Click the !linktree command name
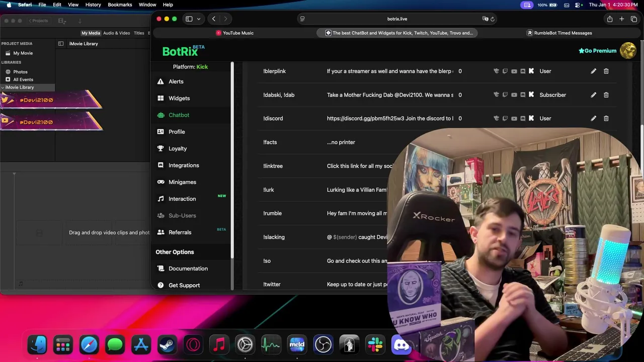The height and width of the screenshot is (362, 644). point(273,166)
